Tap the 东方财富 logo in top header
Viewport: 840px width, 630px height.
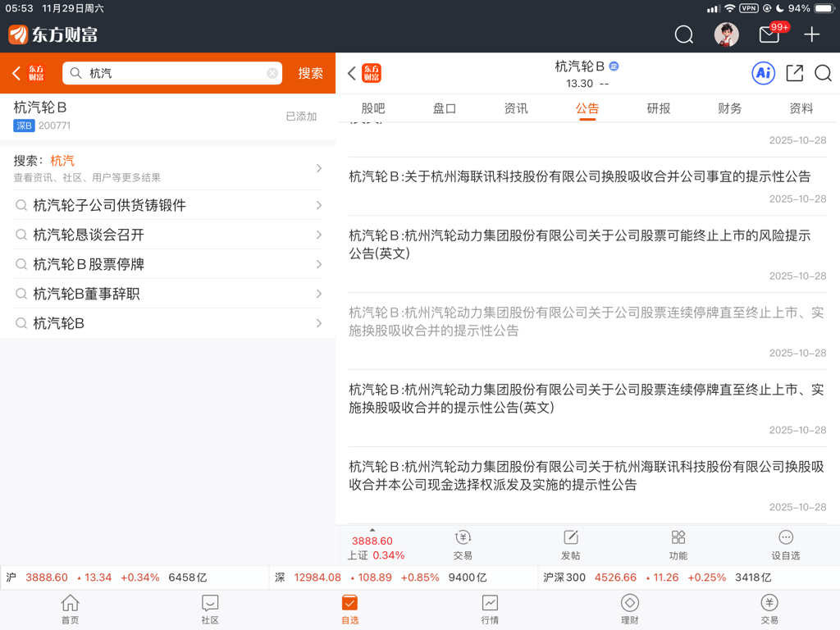[x=53, y=34]
